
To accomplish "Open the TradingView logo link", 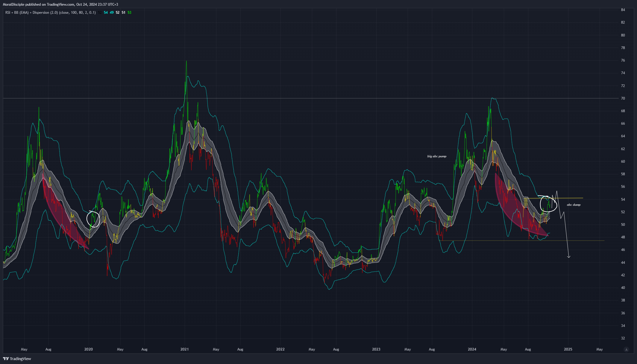I will point(17,359).
